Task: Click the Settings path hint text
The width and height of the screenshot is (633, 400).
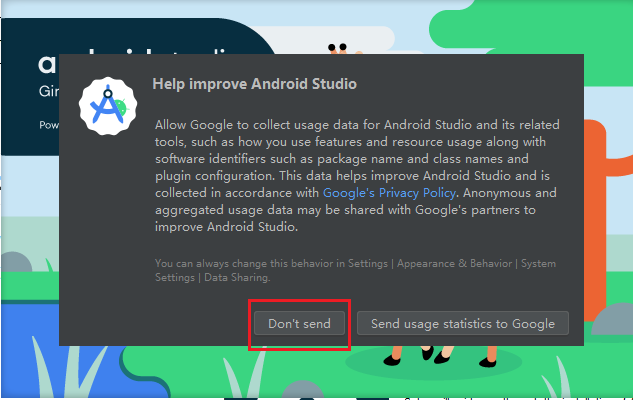Action: point(355,270)
